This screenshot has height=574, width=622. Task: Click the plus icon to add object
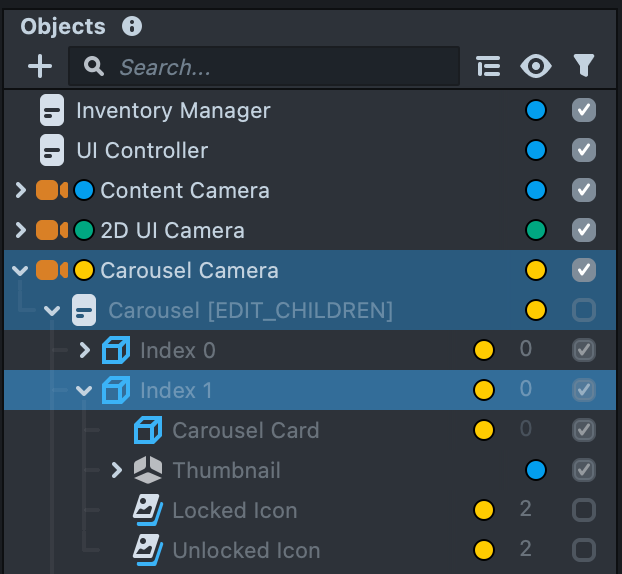(40, 67)
